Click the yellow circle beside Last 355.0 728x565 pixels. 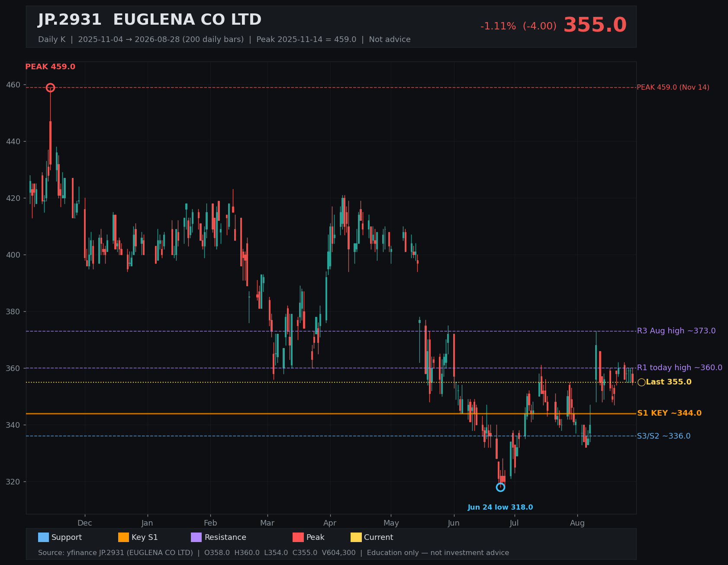pyautogui.click(x=641, y=382)
